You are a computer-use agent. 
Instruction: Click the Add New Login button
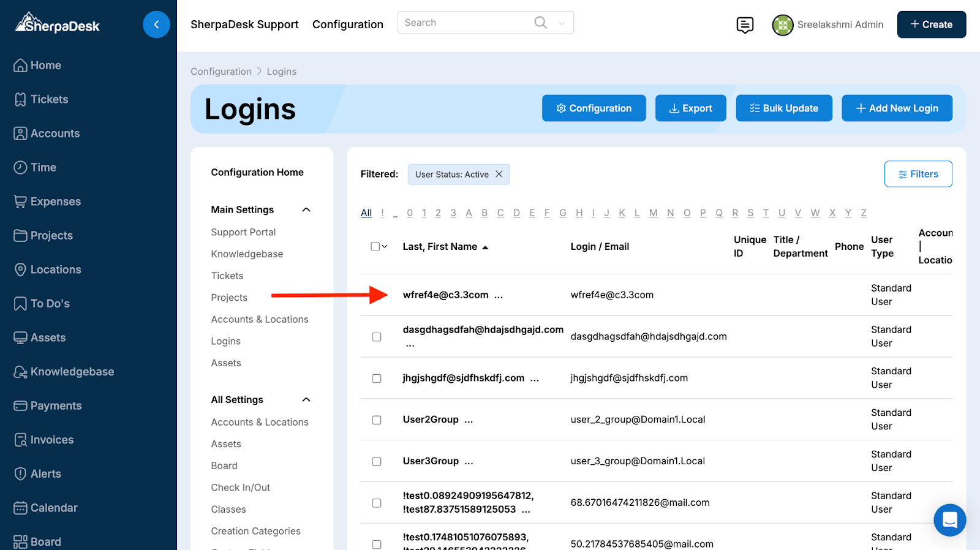click(897, 108)
